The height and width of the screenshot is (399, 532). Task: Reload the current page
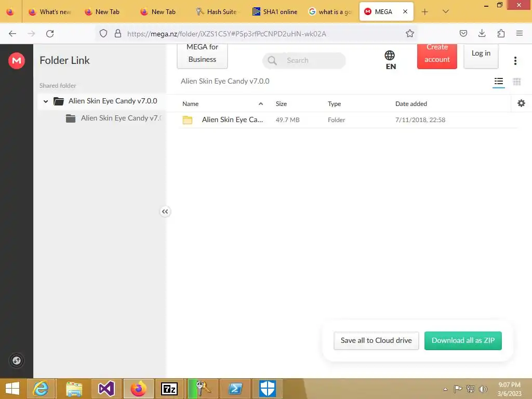click(50, 34)
